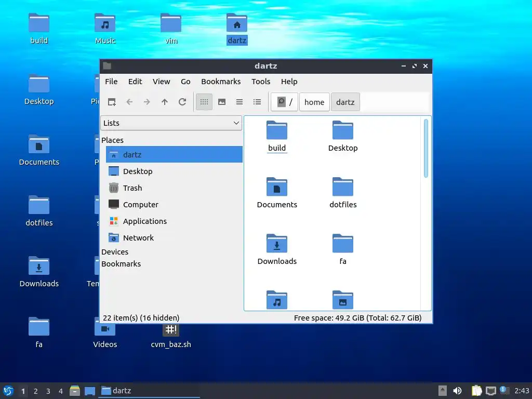Open the Edit menu
The width and height of the screenshot is (532, 399).
[135, 82]
